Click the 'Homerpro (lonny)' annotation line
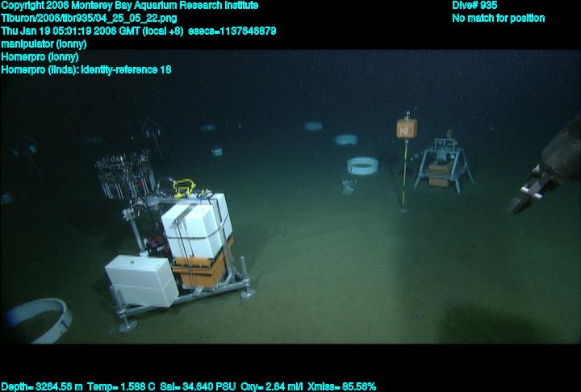The height and width of the screenshot is (392, 581). tap(40, 57)
